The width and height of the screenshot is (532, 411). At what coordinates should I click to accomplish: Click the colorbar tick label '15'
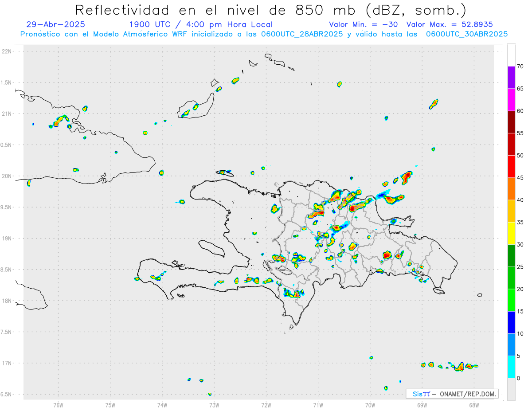coord(520,311)
